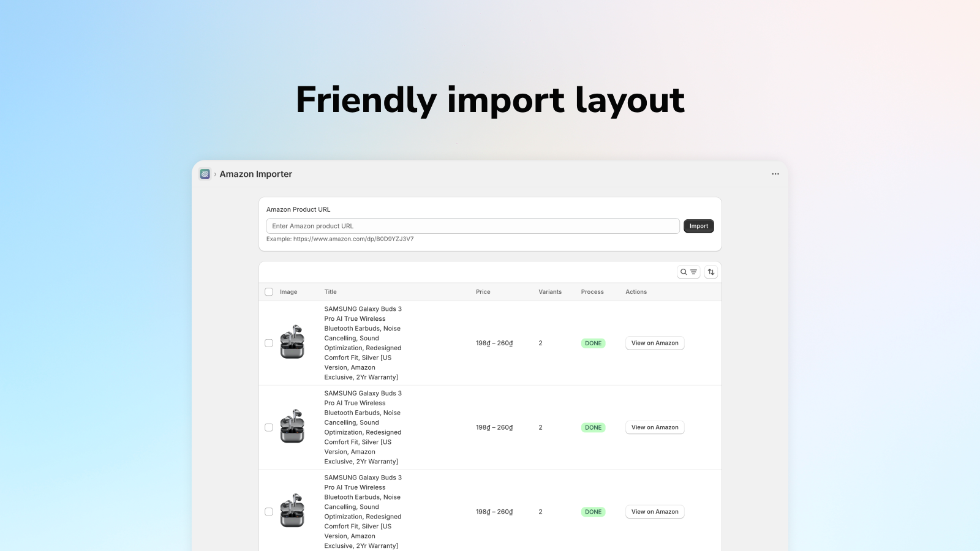Click the second earbuds product thumbnail
This screenshot has width=980, height=551.
click(x=293, y=427)
